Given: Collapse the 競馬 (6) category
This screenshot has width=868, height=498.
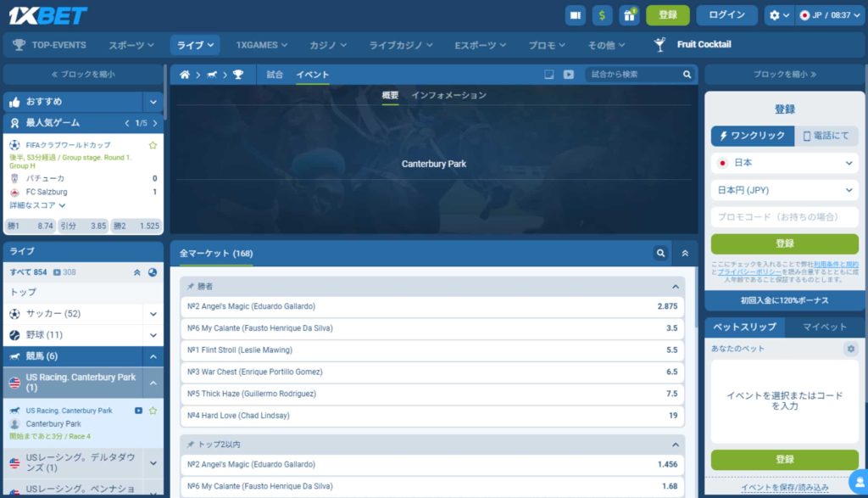Looking at the screenshot, I should [153, 356].
